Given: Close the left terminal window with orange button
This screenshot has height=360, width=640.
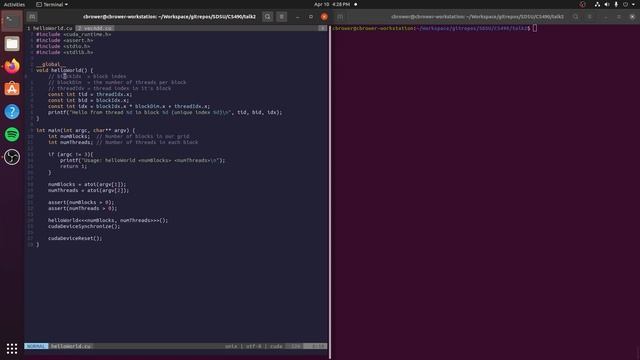Looking at the screenshot, I should coord(324,17).
